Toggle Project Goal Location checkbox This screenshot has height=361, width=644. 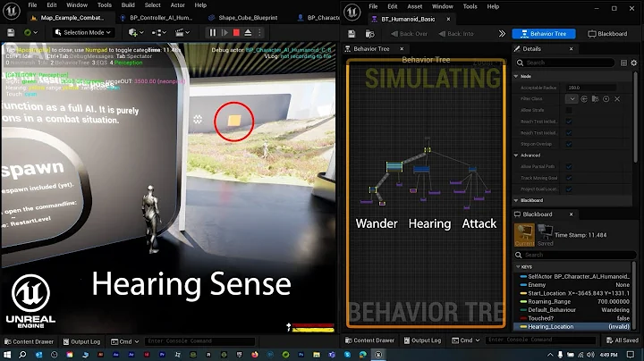point(569,189)
